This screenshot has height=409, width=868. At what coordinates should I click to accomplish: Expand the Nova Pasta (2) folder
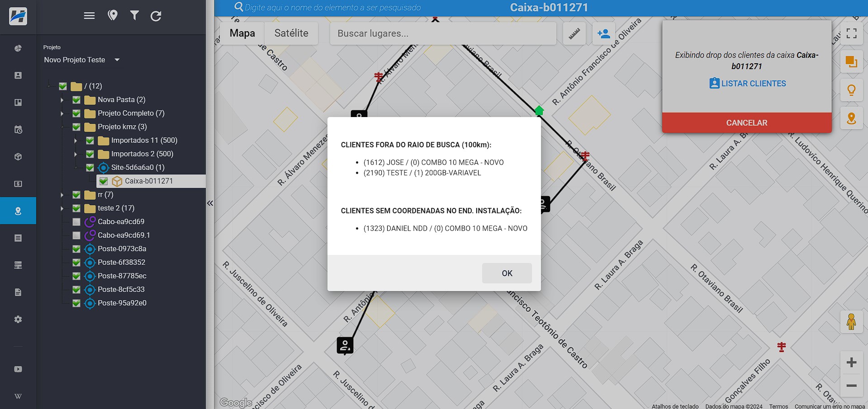[62, 100]
